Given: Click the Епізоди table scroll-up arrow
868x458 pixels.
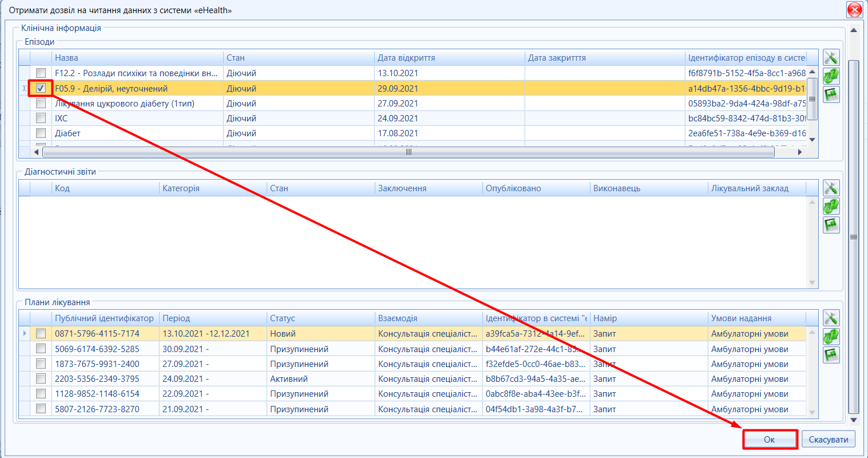Looking at the screenshot, I should (812, 72).
